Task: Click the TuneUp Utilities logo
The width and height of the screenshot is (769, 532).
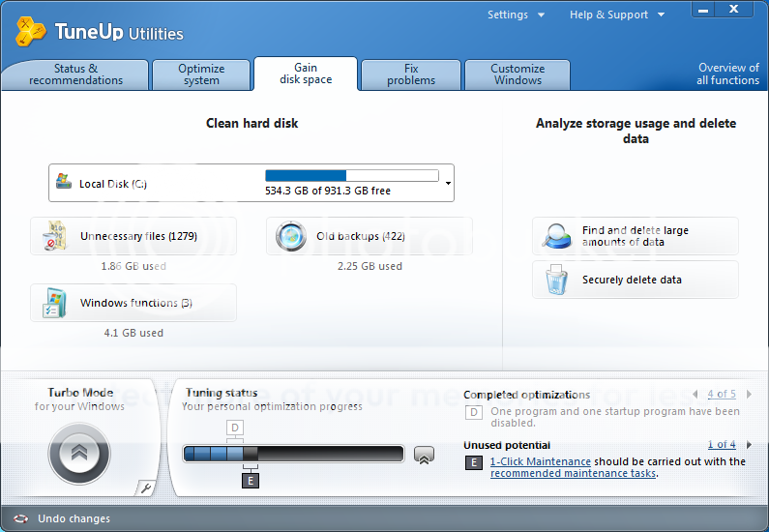Action: [x=31, y=32]
